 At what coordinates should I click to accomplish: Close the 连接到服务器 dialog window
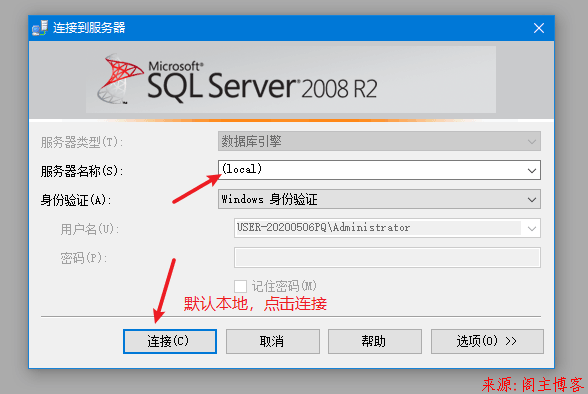(539, 28)
